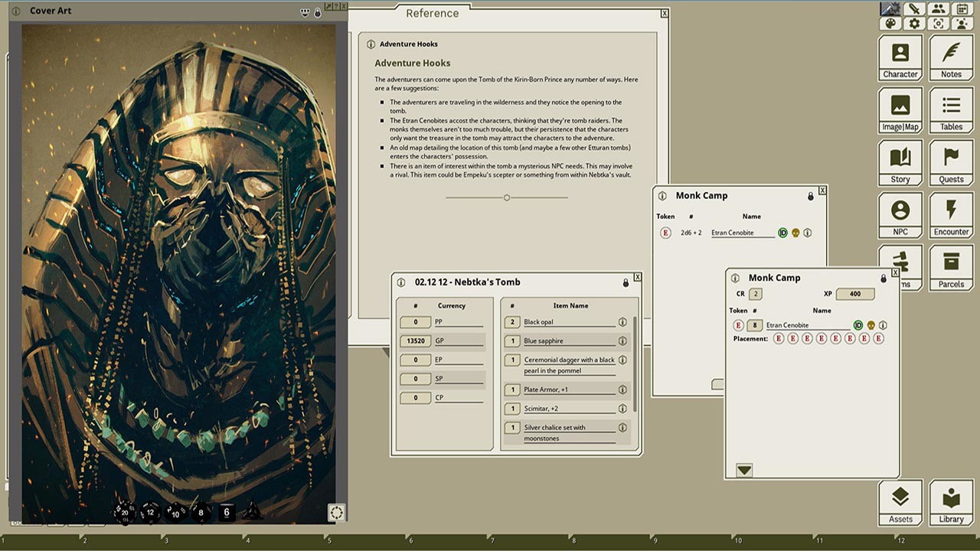Open Assets from the sidebar
This screenshot has width=980, height=551.
pos(900,503)
